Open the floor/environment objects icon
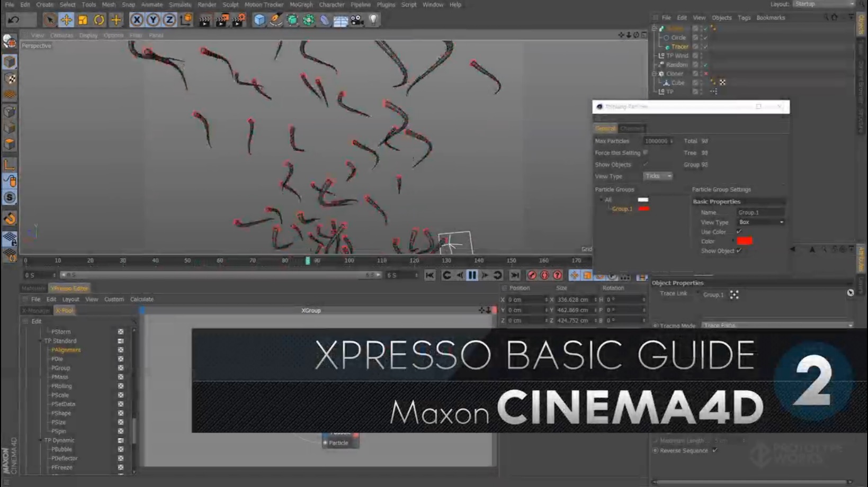This screenshot has width=868, height=487. 341,20
